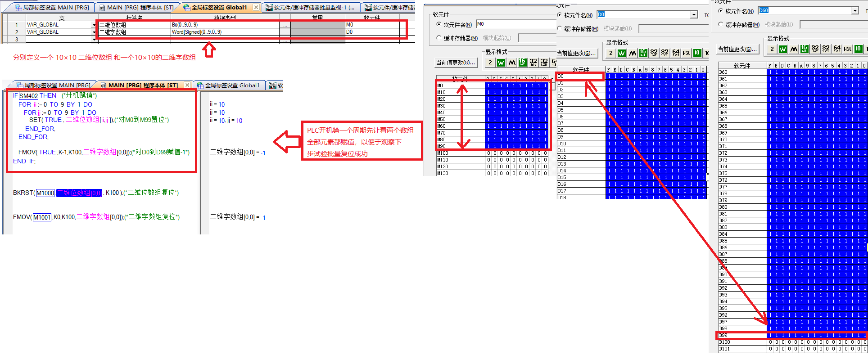
Task: Click ASC display format icon in D60 panel
Action: (x=848, y=49)
